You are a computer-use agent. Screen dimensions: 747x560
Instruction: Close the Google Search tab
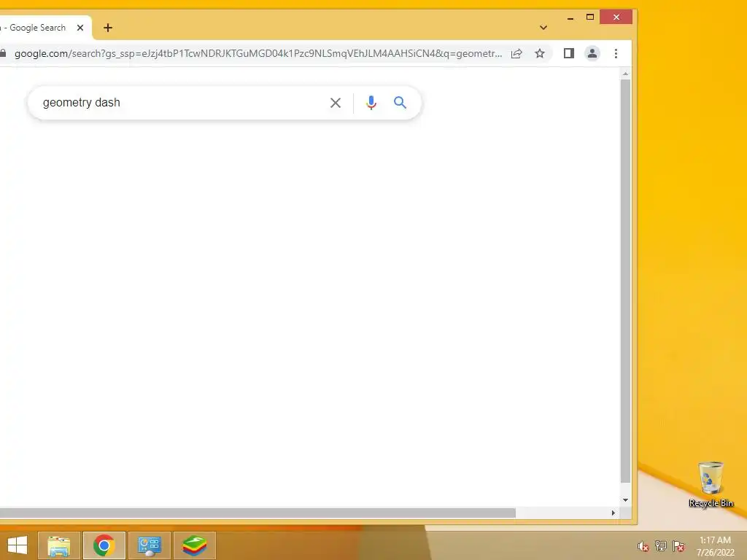pos(80,28)
